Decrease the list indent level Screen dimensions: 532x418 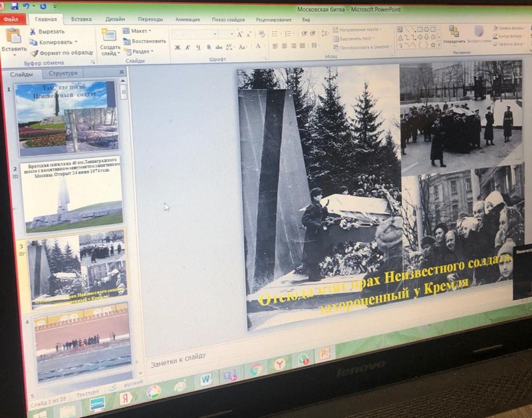[304, 33]
